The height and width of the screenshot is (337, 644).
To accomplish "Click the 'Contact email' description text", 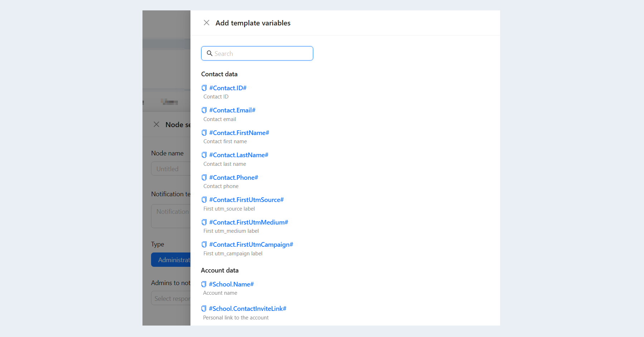I will coord(220,119).
